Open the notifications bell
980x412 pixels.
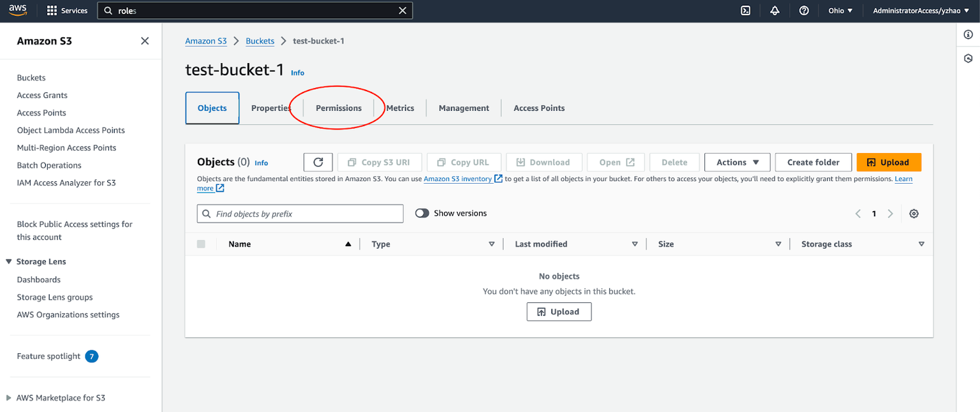tap(775, 11)
